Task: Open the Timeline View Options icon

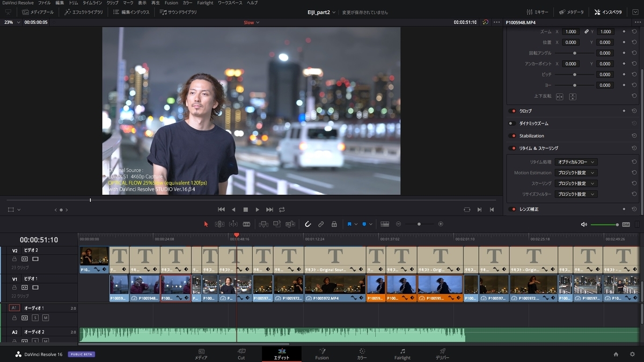Action: tap(385, 224)
